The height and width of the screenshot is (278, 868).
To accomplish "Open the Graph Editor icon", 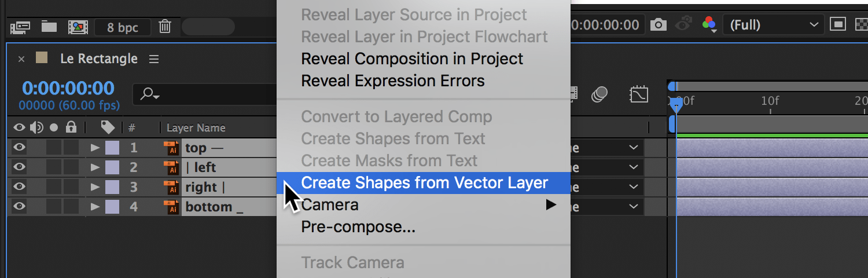I will pyautogui.click(x=638, y=94).
